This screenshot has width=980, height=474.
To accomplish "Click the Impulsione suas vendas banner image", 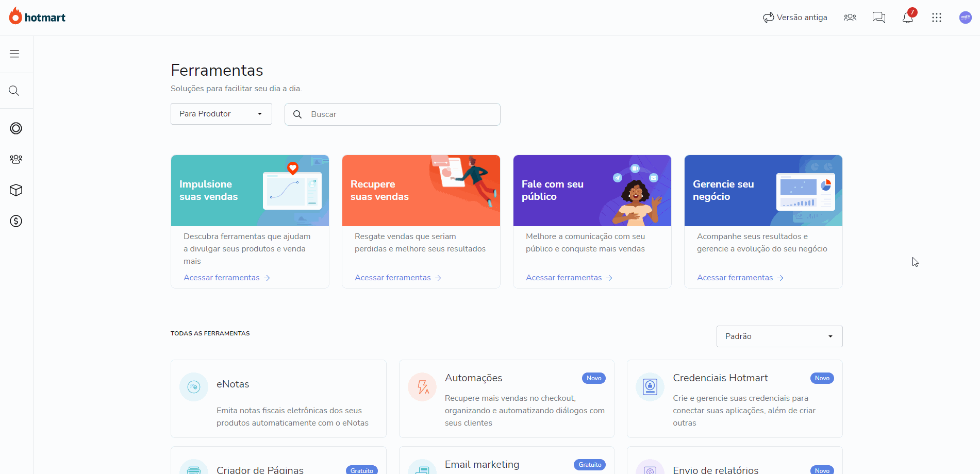I will click(x=250, y=191).
